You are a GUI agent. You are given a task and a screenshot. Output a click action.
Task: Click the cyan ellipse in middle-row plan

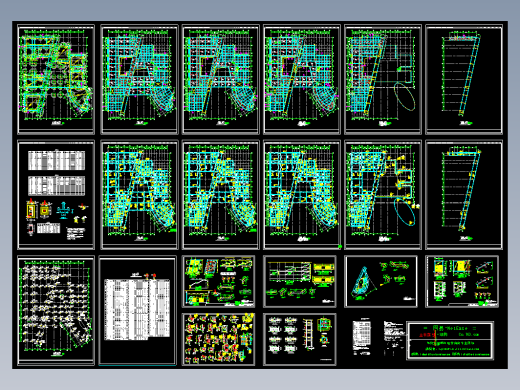405,212
